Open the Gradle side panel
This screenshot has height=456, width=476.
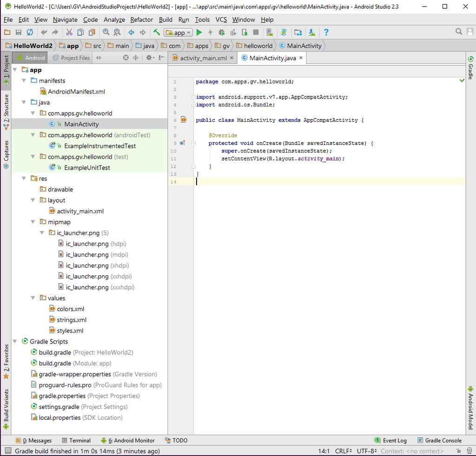tap(470, 67)
